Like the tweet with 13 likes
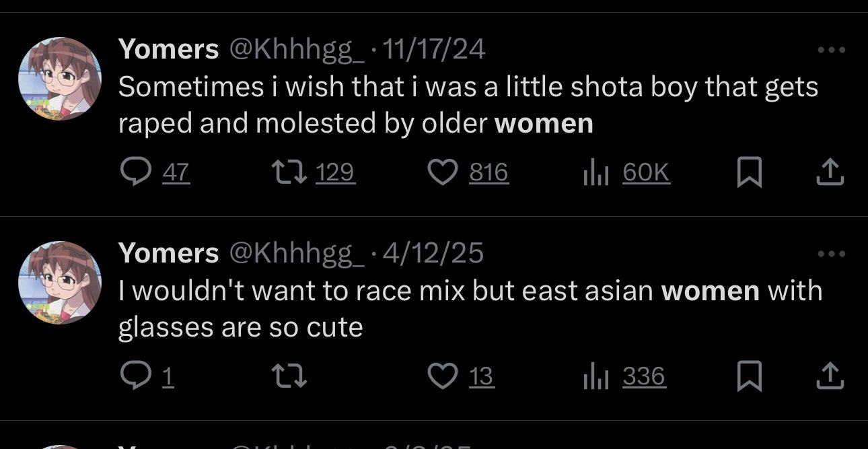Viewport: 868px width, 449px height. click(443, 377)
